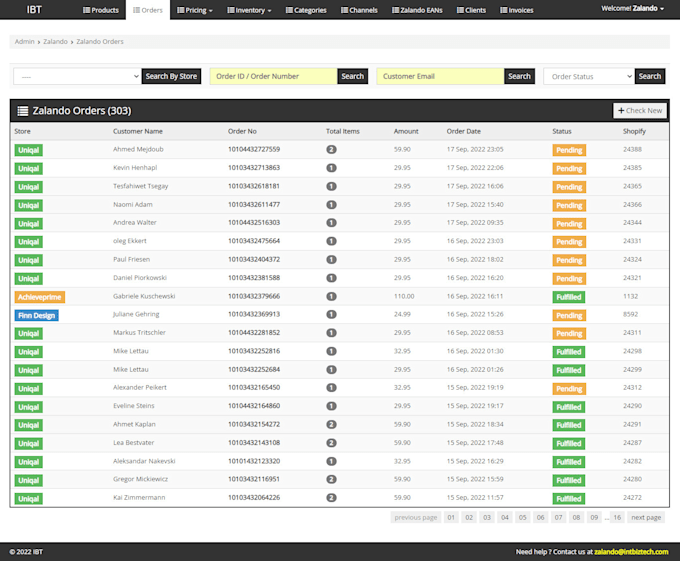The height and width of the screenshot is (561, 680).
Task: Click Pending status for Markus Tritschler
Action: [569, 334]
